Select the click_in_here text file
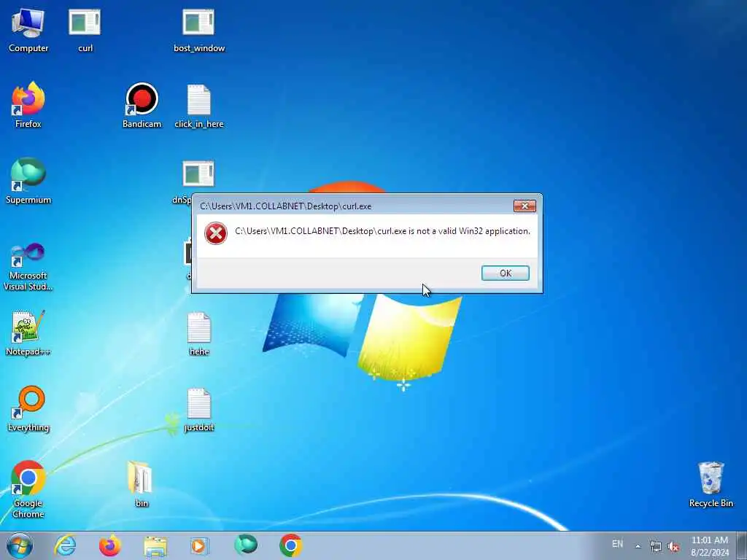Image resolution: width=747 pixels, height=560 pixels. [198, 106]
